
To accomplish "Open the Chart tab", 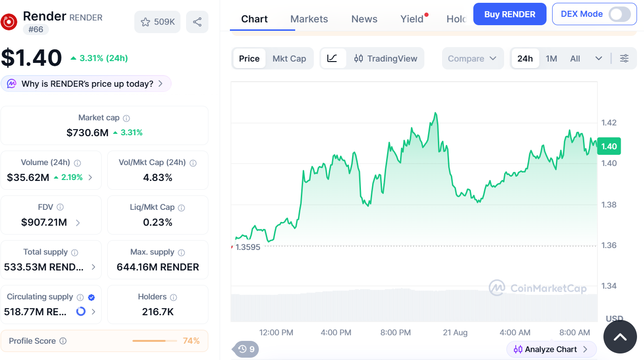I will click(254, 19).
